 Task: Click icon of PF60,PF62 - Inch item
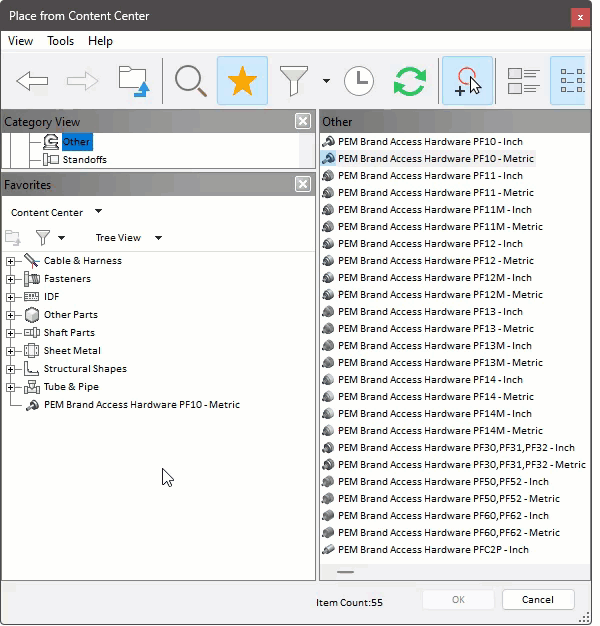coord(328,515)
